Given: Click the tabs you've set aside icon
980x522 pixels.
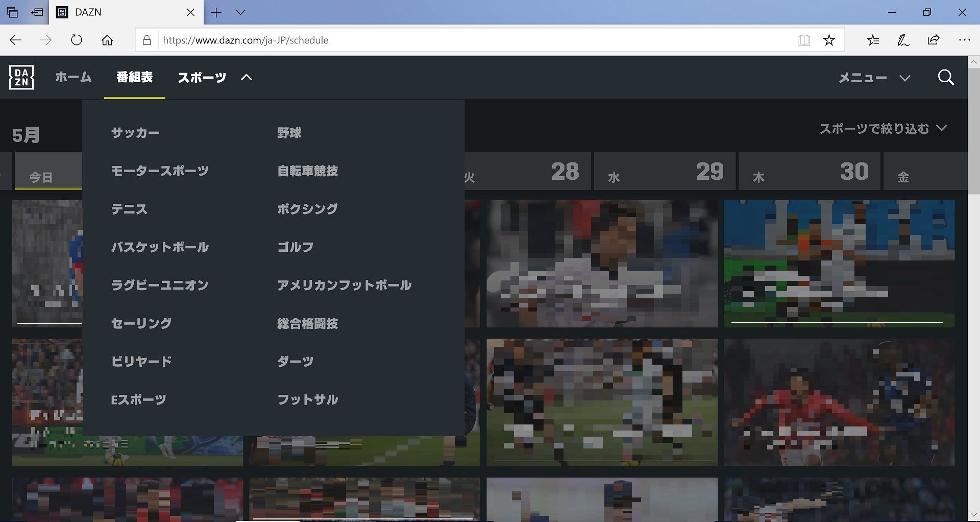Looking at the screenshot, I should click(12, 12).
